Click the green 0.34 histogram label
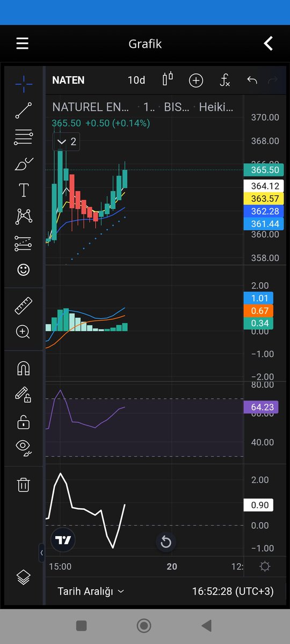Viewport: 290px width, 644px height. (258, 323)
